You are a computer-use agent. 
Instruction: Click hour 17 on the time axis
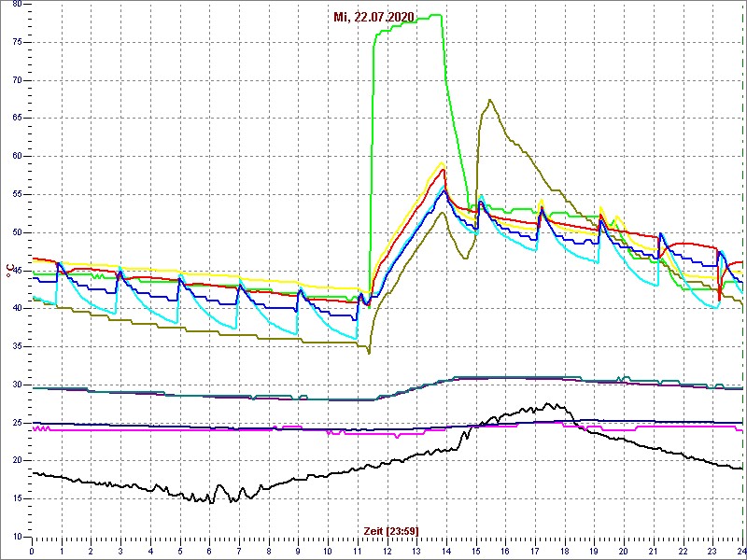pyautogui.click(x=535, y=551)
